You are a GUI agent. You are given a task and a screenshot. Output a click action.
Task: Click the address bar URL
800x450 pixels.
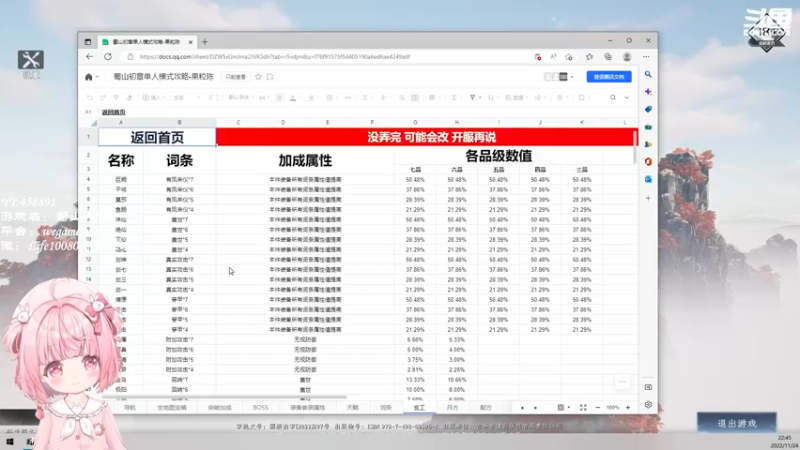coord(274,57)
